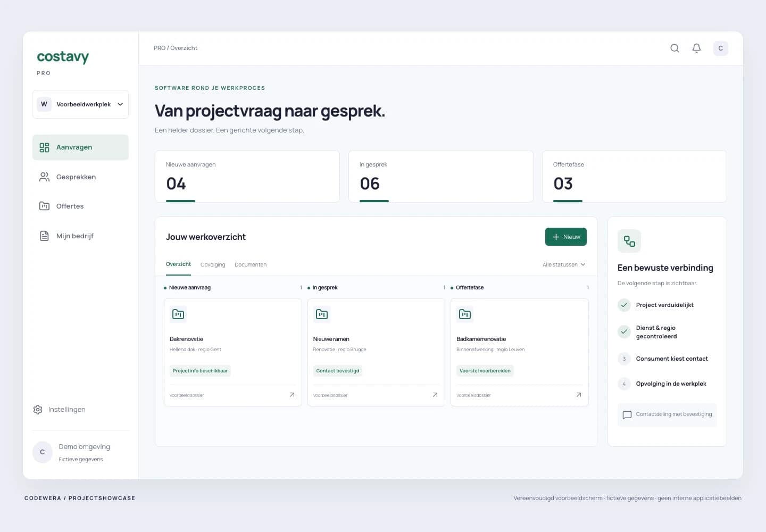Click the Mijn bedrijf document icon
This screenshot has width=766, height=532.
tap(44, 236)
